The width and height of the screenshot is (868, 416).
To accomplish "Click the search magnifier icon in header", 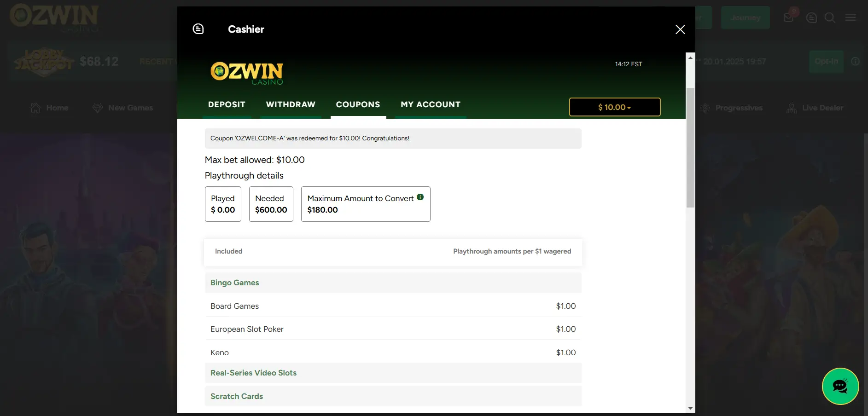I will point(830,18).
